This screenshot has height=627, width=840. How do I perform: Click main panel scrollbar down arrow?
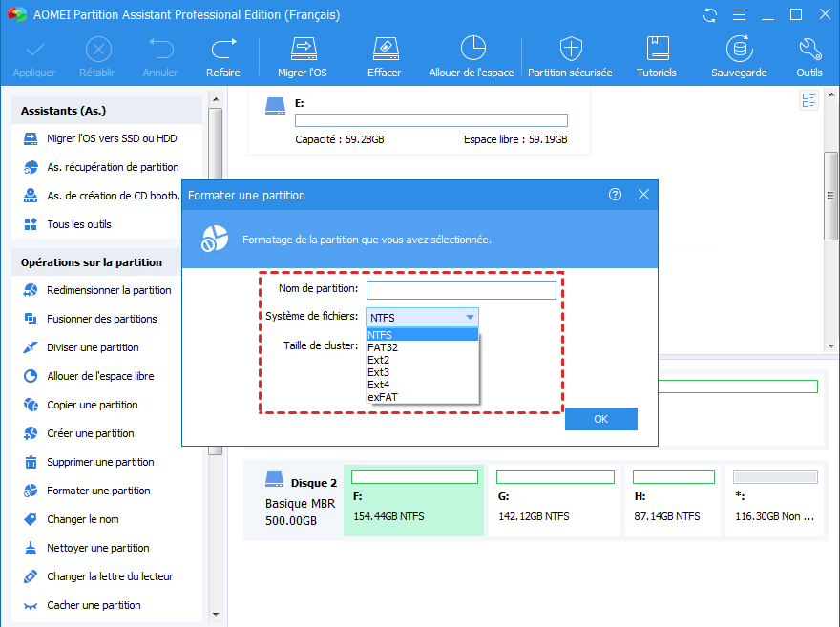click(x=831, y=345)
